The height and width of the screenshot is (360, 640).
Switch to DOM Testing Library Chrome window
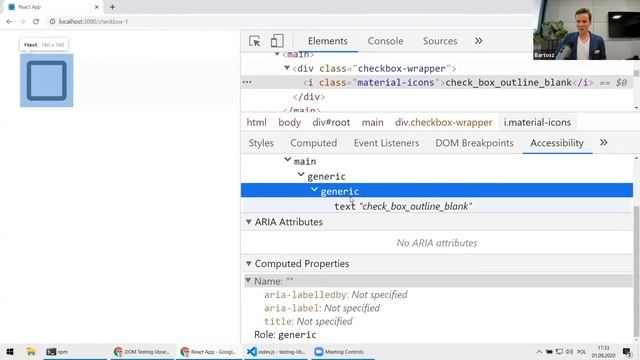point(142,351)
